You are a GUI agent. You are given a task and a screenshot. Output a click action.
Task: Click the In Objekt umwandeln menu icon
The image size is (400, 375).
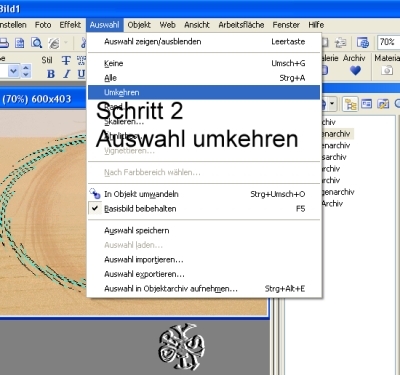(x=95, y=194)
